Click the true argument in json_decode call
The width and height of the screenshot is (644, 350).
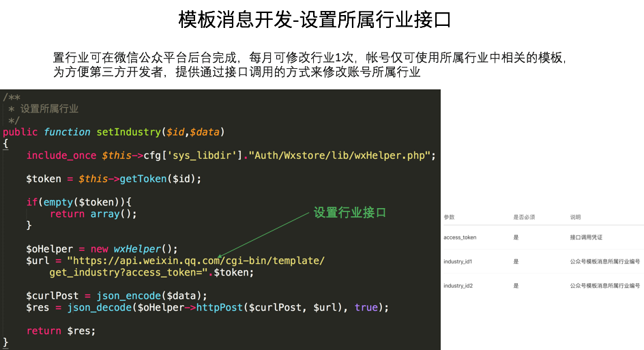[x=366, y=308]
